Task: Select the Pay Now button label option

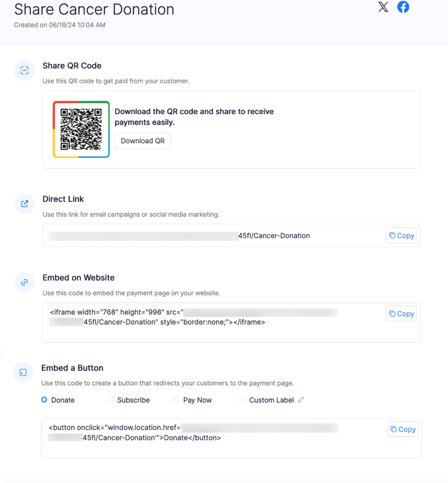Action: 176,400
